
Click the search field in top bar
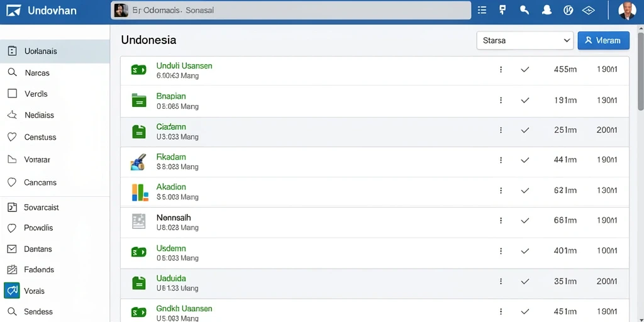(x=291, y=10)
